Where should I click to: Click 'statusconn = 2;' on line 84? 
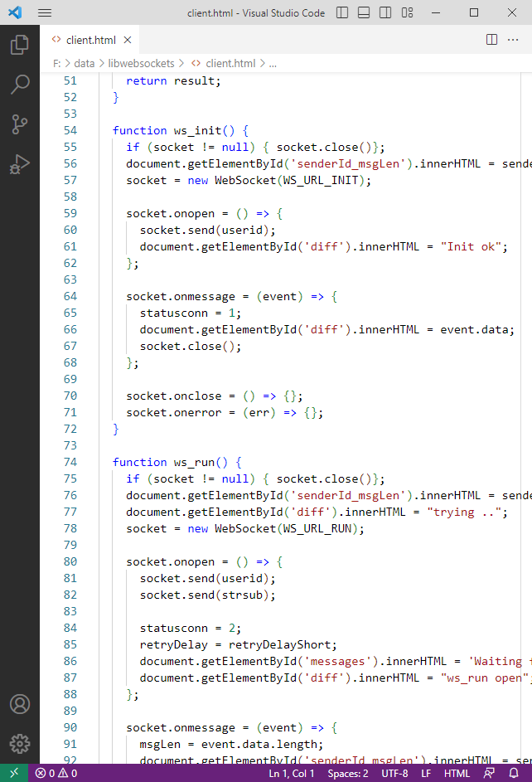[191, 628]
